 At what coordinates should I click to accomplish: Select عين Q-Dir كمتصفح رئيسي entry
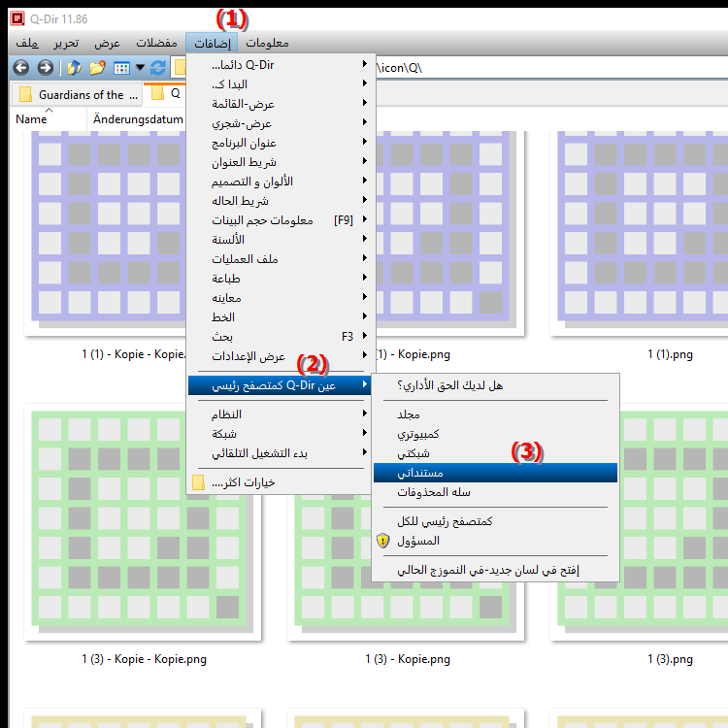point(280,385)
